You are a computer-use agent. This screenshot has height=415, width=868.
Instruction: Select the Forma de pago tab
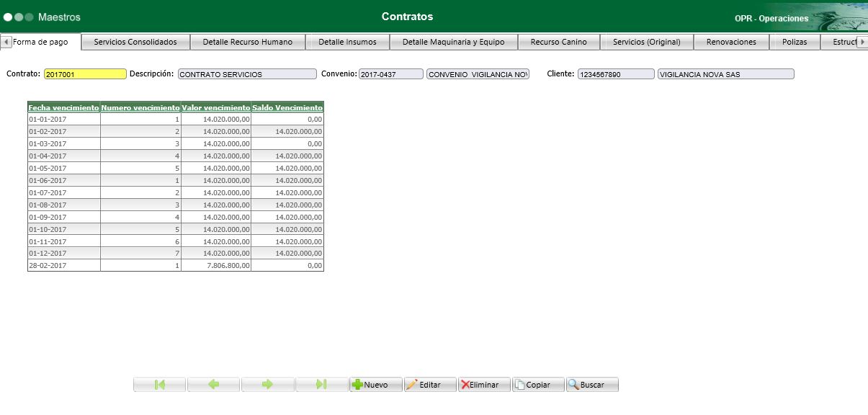(x=41, y=42)
